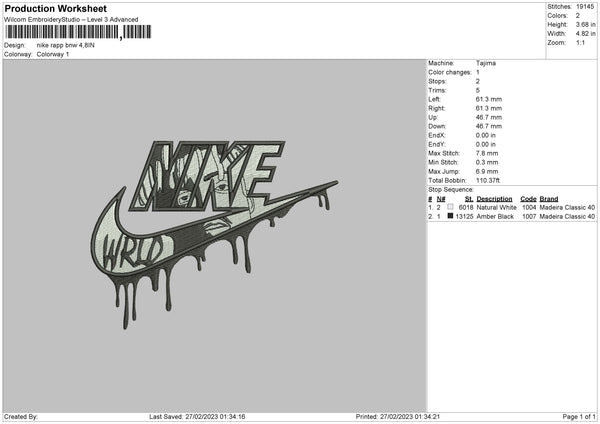Select the machine value 'Tajima'
600x424 pixels.
tap(486, 63)
